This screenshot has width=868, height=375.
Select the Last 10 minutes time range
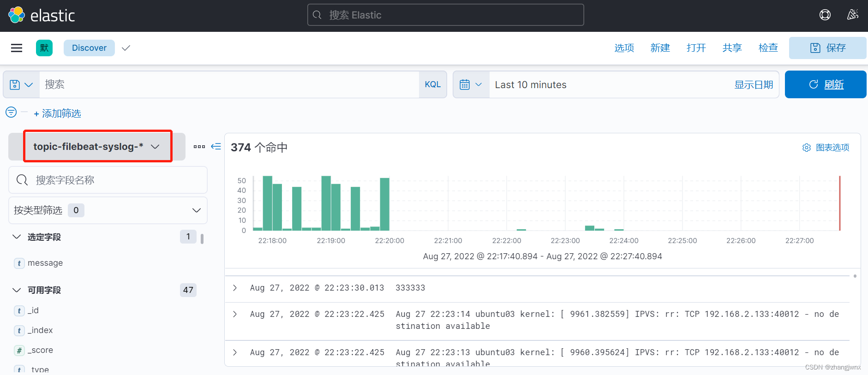pos(531,85)
